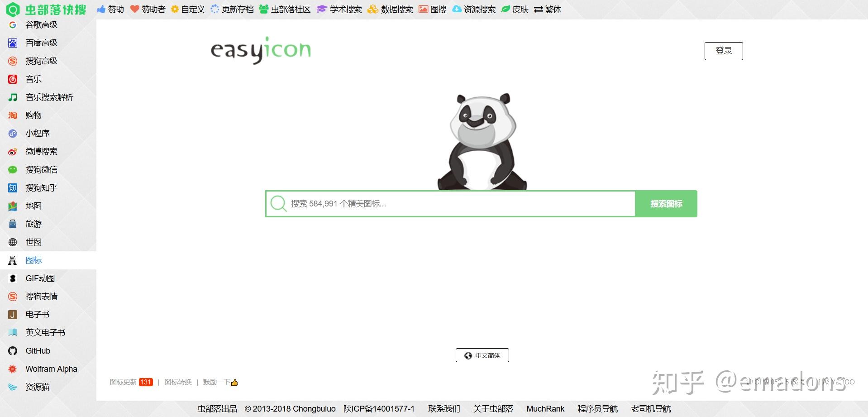Open the 虫部落出品 footer link
This screenshot has width=868, height=417.
pyautogui.click(x=217, y=409)
